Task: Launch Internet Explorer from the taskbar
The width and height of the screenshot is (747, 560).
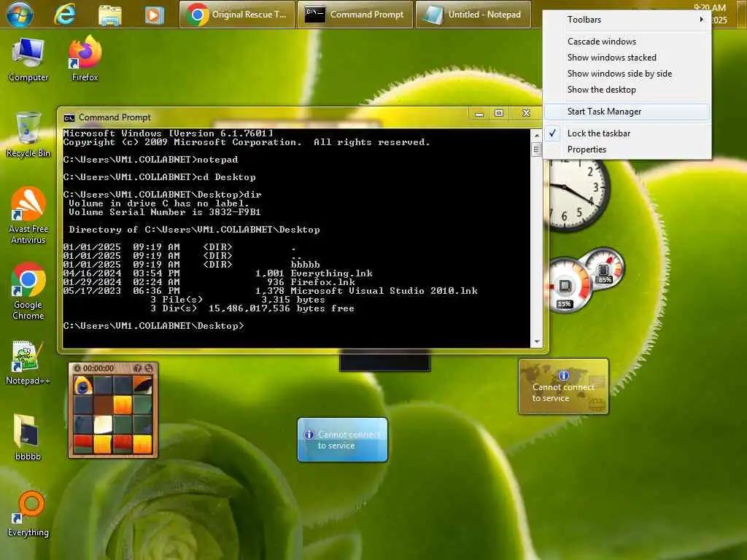Action: (65, 15)
